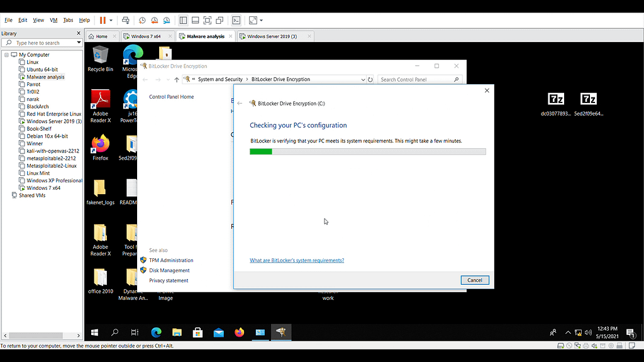The height and width of the screenshot is (362, 644).
Task: Click refresh icon in Control Panel address bar
Action: click(370, 80)
